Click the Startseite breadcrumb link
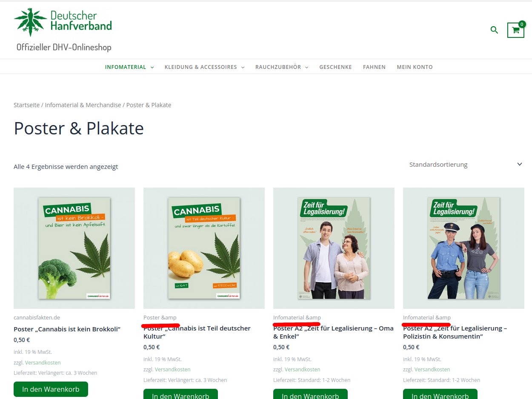 click(x=26, y=105)
